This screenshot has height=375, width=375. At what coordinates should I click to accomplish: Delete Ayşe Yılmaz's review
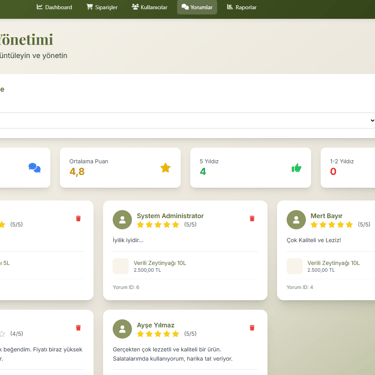pyautogui.click(x=252, y=328)
